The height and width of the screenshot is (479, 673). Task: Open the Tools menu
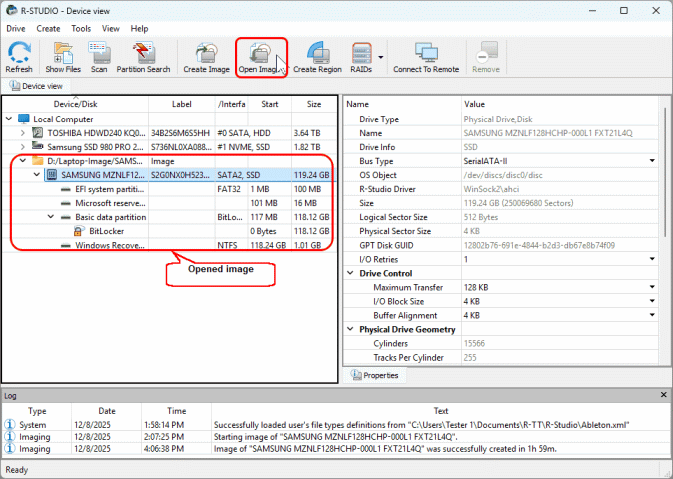point(81,29)
